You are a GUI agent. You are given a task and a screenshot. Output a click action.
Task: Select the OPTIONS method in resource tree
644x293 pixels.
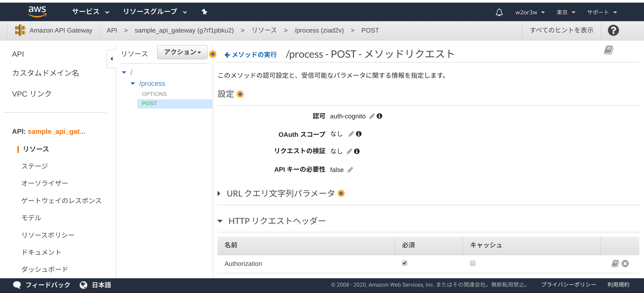(x=154, y=94)
